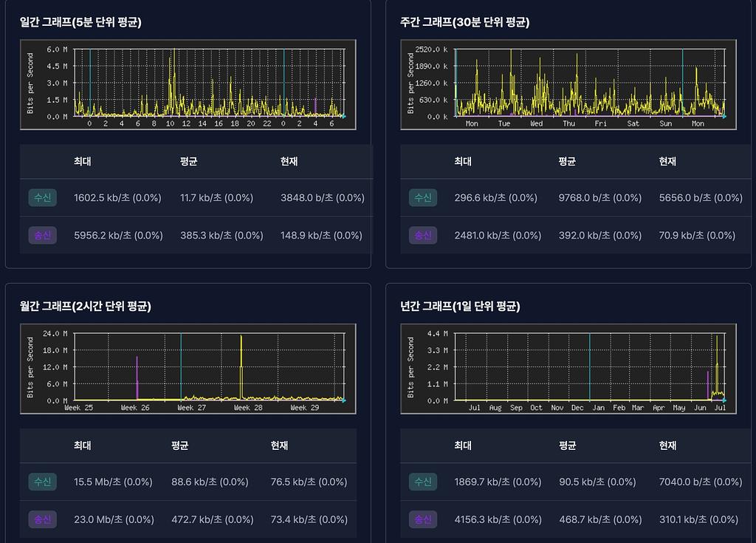
Task: Click value 76.5 kb/초 (0.0%)
Action: click(309, 482)
